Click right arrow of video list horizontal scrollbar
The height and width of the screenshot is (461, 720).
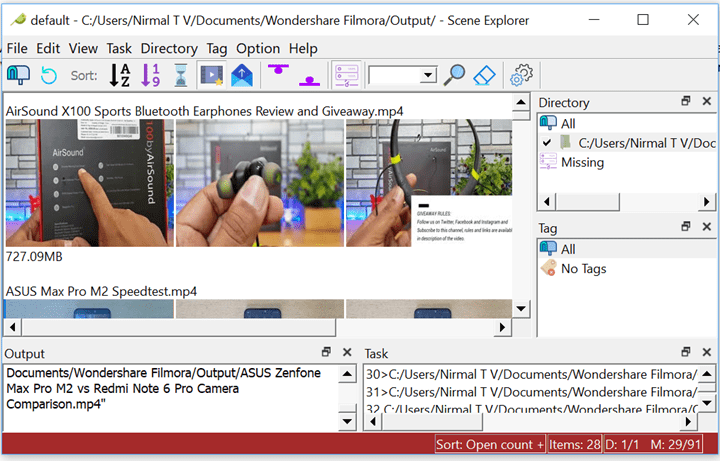(x=502, y=327)
